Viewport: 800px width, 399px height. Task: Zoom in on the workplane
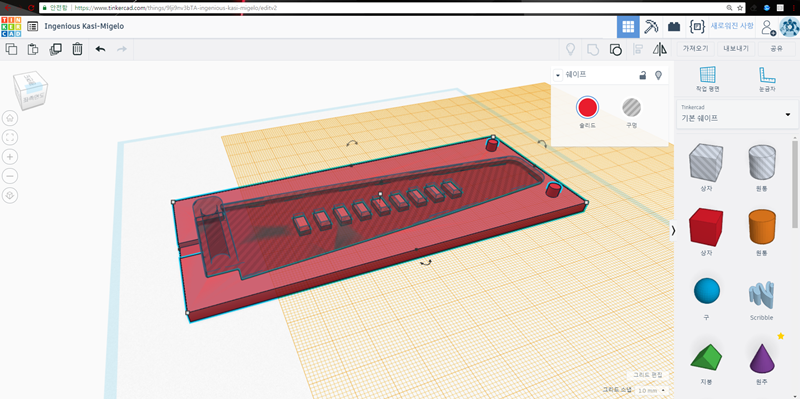[x=10, y=157]
